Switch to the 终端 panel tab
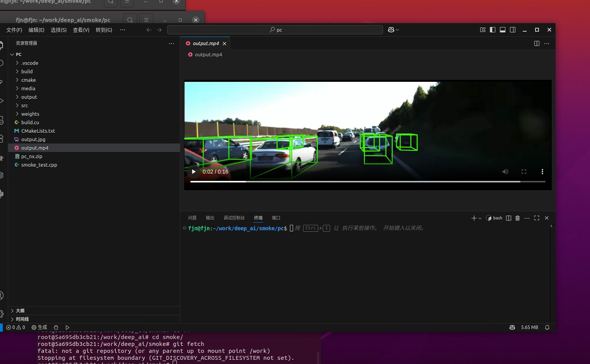 [x=258, y=218]
